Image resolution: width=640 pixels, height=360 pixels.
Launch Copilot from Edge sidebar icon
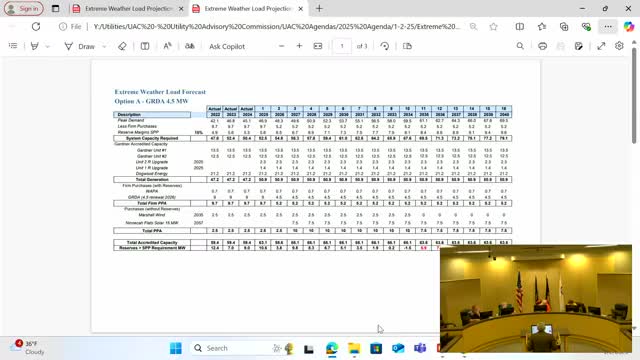point(629,27)
